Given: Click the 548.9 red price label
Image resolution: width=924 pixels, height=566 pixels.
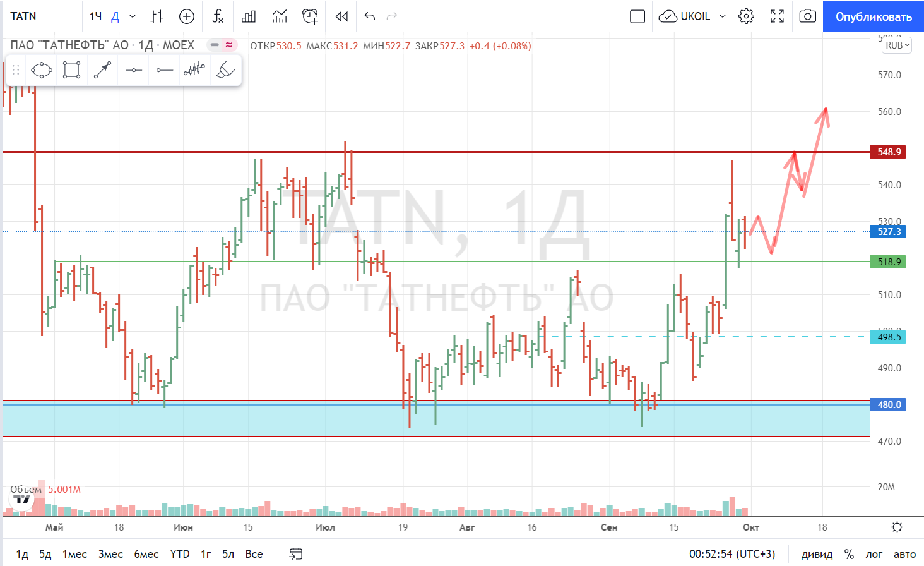Looking at the screenshot, I should coord(889,152).
